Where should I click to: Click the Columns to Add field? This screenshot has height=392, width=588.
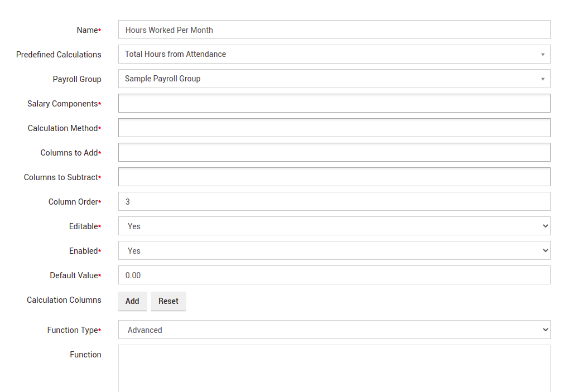(334, 152)
